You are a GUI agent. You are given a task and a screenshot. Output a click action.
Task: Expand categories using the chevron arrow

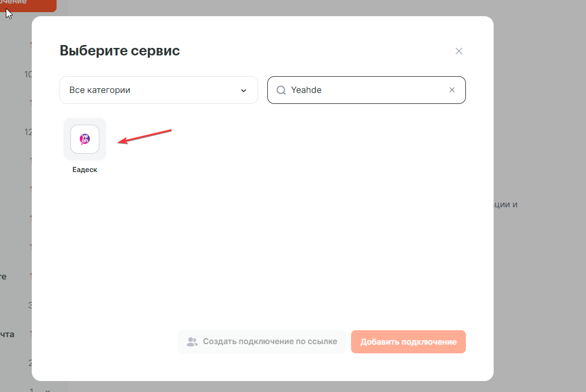(244, 91)
